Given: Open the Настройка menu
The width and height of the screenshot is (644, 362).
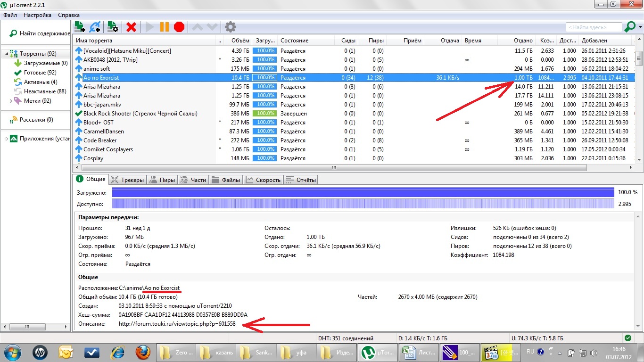Looking at the screenshot, I should point(37,15).
